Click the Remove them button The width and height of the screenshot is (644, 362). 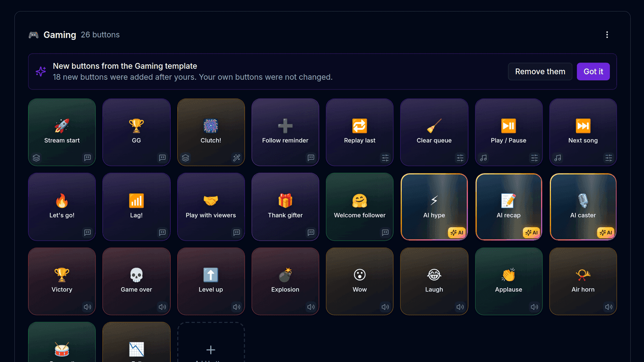point(540,72)
